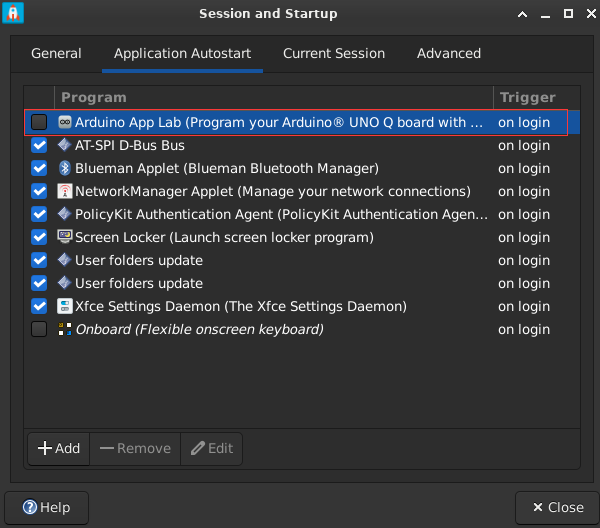Click 'on login' trigger for Arduino App Lab

click(524, 122)
